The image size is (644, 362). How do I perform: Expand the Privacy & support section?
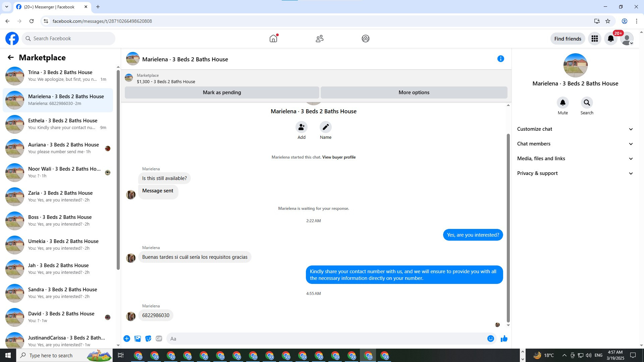point(575,173)
